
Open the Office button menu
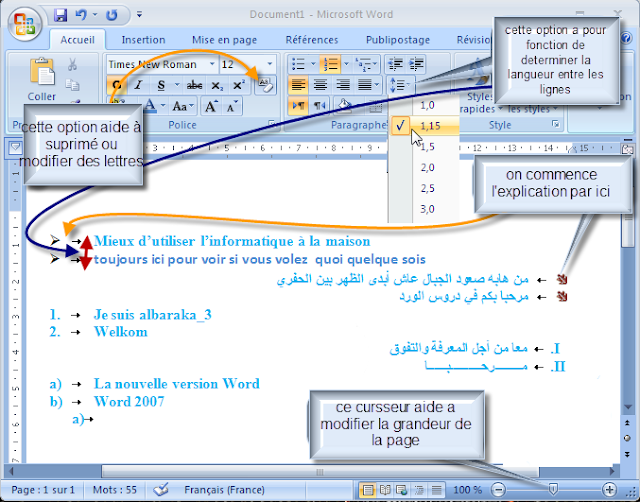coord(24,24)
